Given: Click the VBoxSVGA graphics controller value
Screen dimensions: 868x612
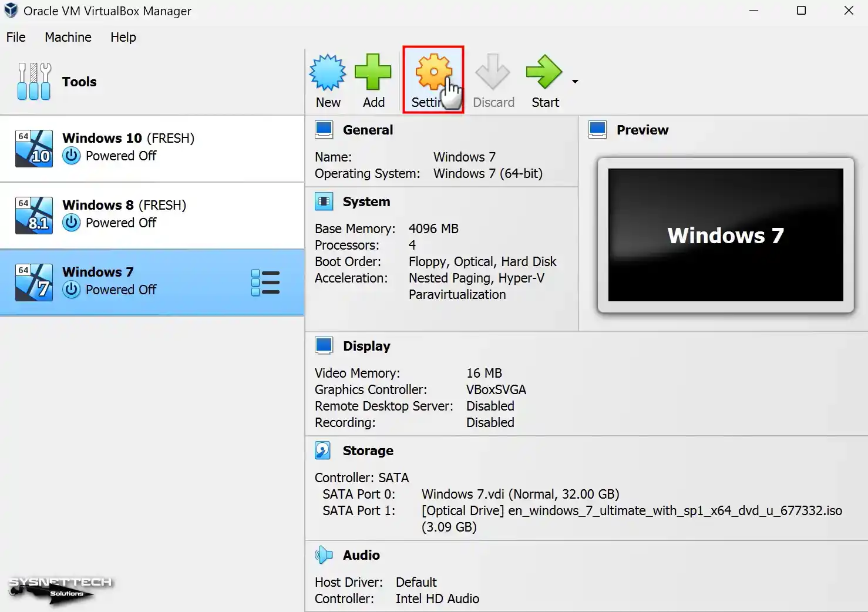Looking at the screenshot, I should tap(496, 389).
